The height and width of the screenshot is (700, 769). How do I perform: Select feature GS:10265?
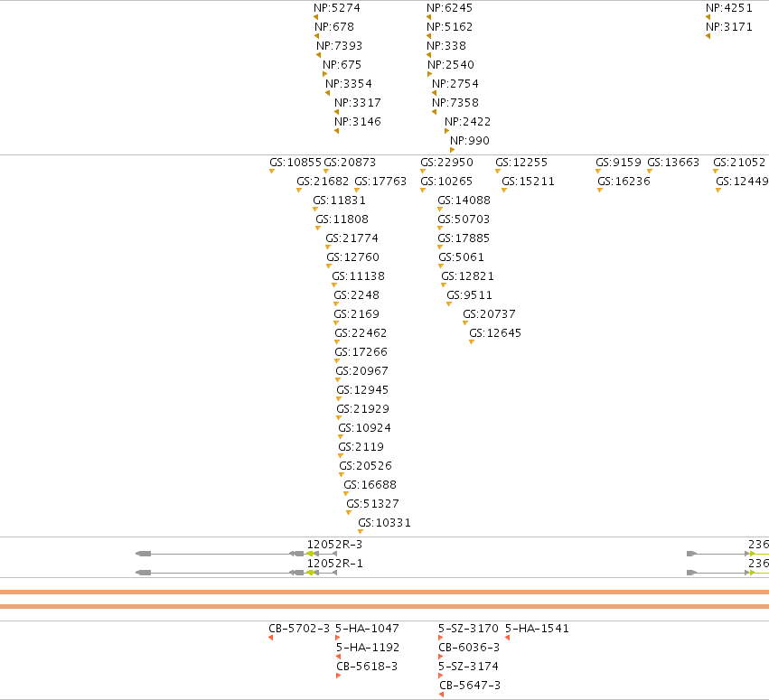tap(446, 182)
